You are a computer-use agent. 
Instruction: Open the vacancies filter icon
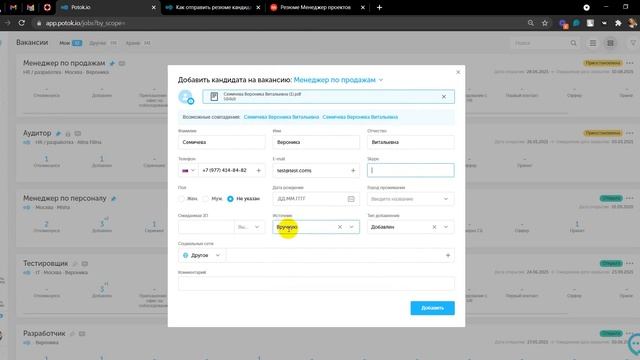633,43
